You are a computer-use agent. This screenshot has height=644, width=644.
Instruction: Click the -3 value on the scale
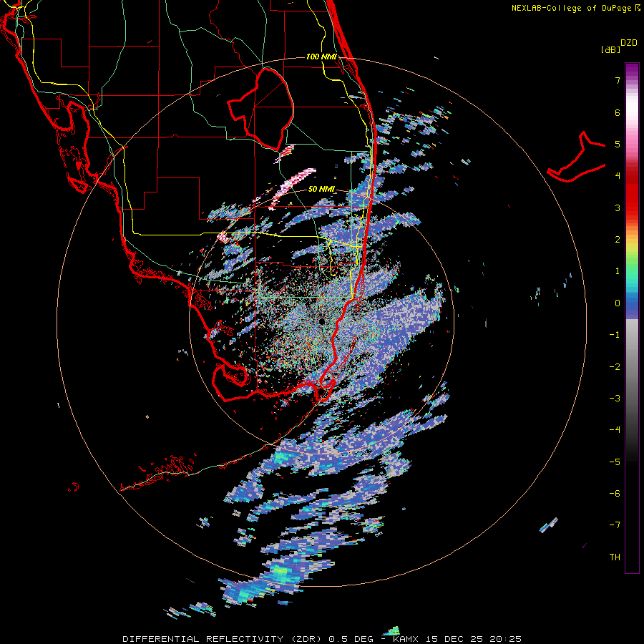point(615,399)
